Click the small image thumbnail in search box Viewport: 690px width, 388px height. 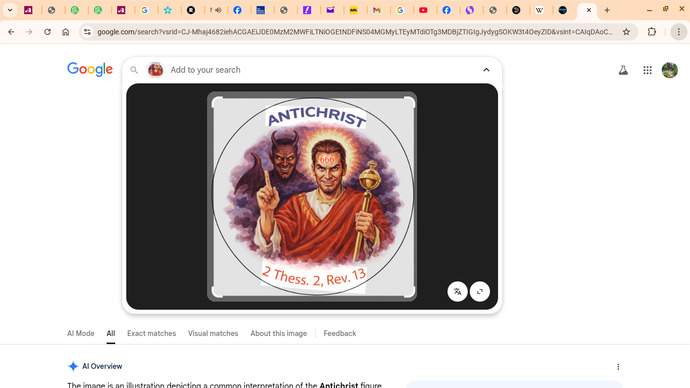point(155,70)
